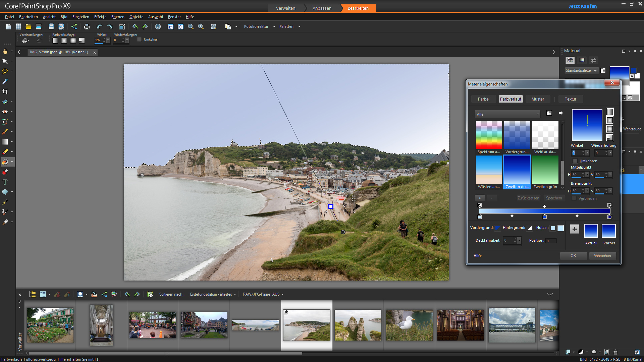
Task: Pick the Pan (hand) tool
Action: (x=5, y=51)
